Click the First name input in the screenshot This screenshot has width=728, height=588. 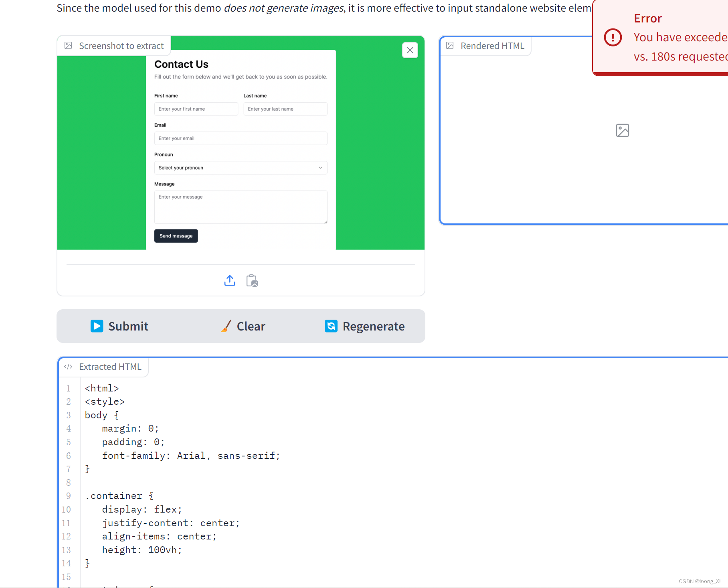coord(196,109)
